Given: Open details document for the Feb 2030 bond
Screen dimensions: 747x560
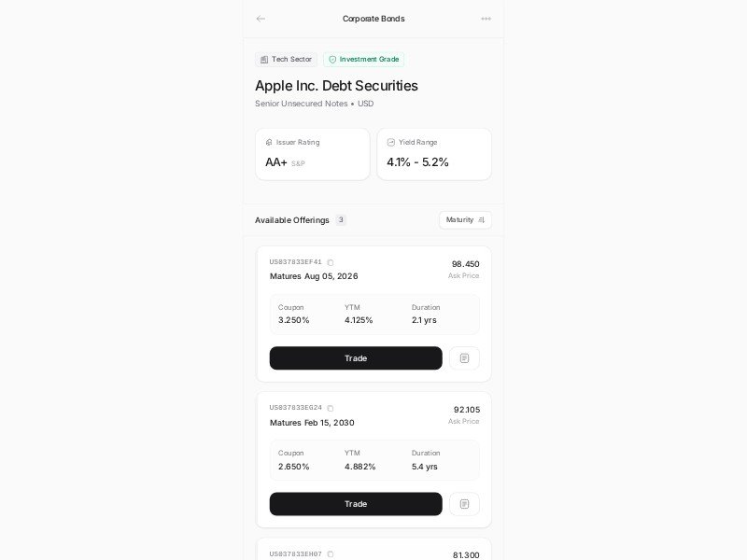Looking at the screenshot, I should point(464,504).
